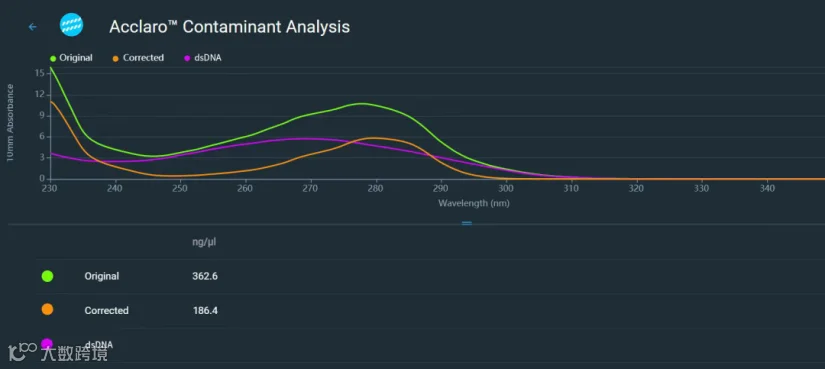Click the green curve peak near 278 nm

click(x=361, y=103)
